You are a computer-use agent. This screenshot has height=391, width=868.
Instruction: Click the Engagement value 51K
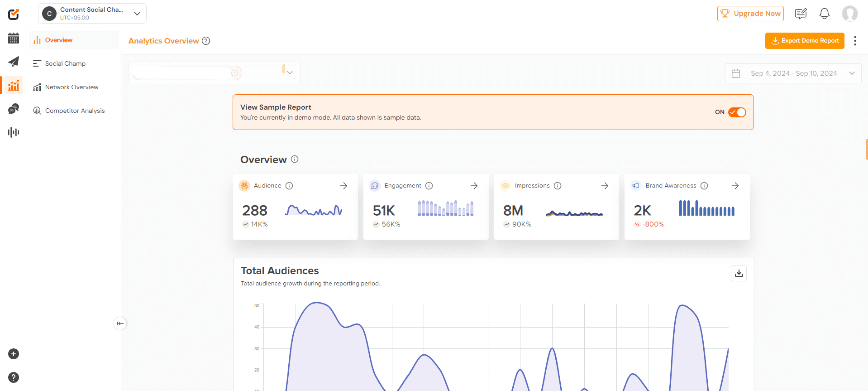[x=384, y=211]
